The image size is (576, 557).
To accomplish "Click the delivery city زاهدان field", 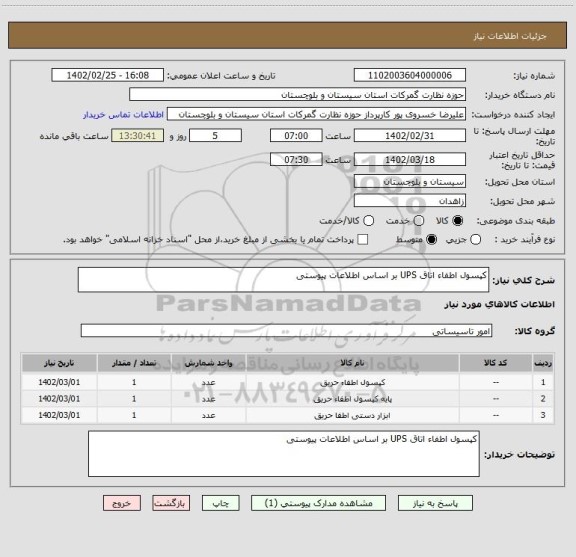I will [x=410, y=201].
